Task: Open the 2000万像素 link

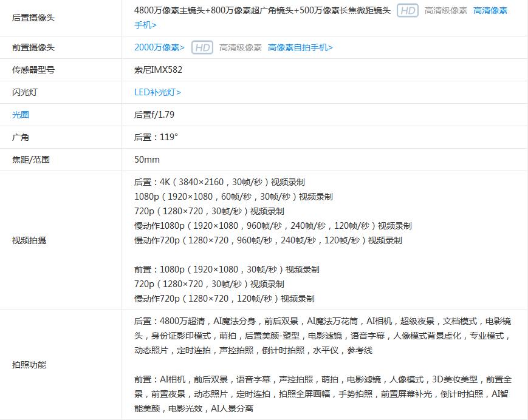Action: [x=159, y=47]
